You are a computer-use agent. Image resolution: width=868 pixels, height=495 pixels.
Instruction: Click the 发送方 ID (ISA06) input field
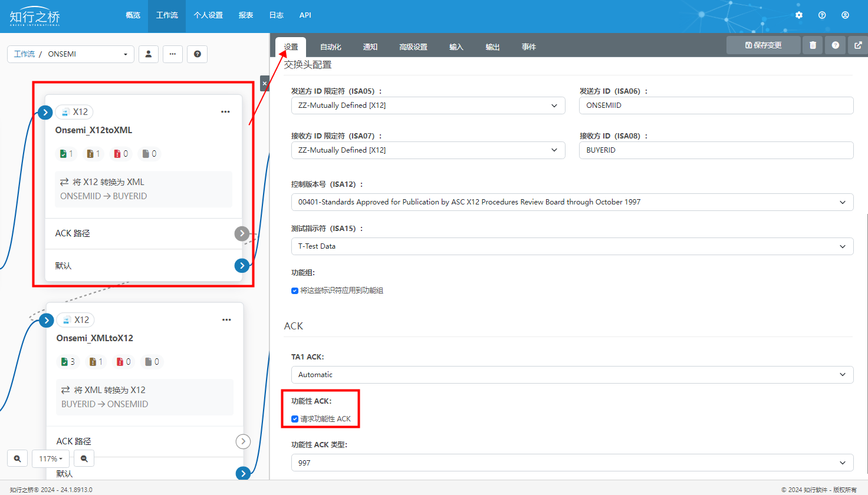pos(716,105)
